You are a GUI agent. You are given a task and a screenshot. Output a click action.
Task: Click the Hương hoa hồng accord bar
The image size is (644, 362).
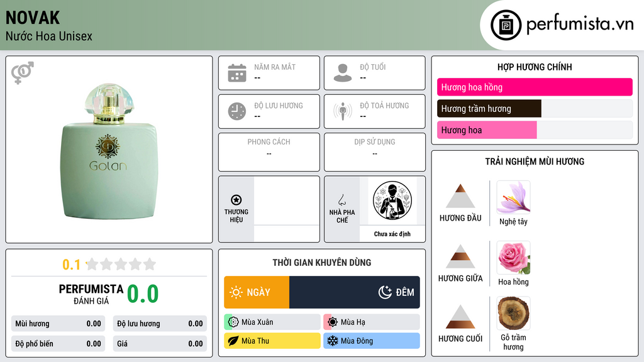pyautogui.click(x=535, y=87)
